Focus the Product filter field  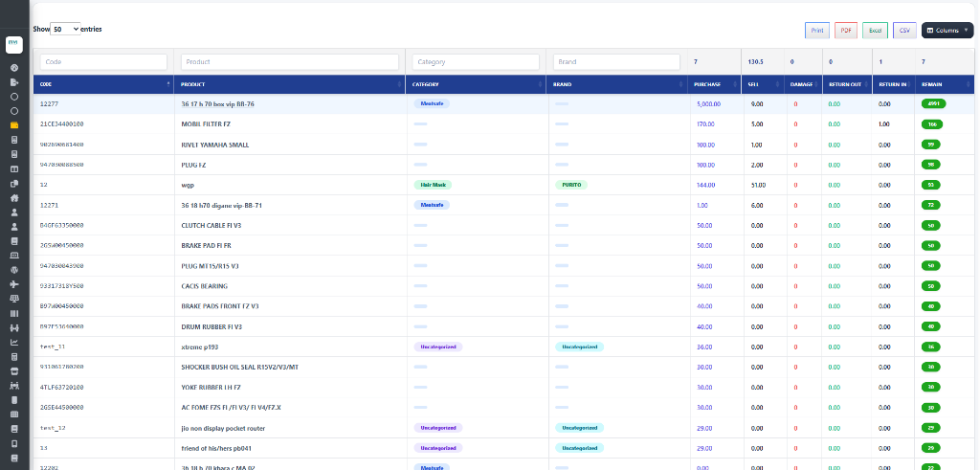point(289,62)
